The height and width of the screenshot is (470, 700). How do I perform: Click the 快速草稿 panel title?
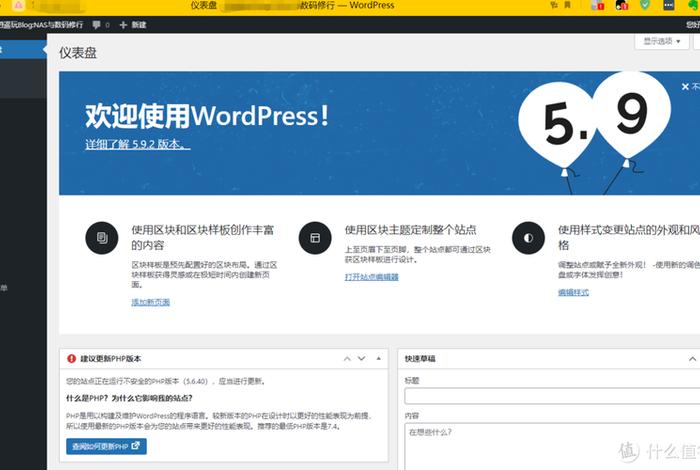click(x=420, y=358)
